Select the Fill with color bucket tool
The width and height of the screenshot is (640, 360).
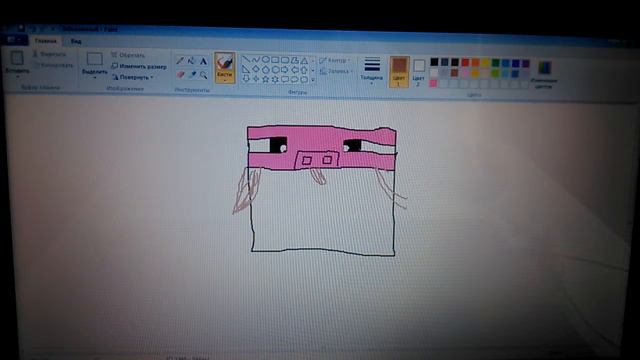pyautogui.click(x=191, y=61)
